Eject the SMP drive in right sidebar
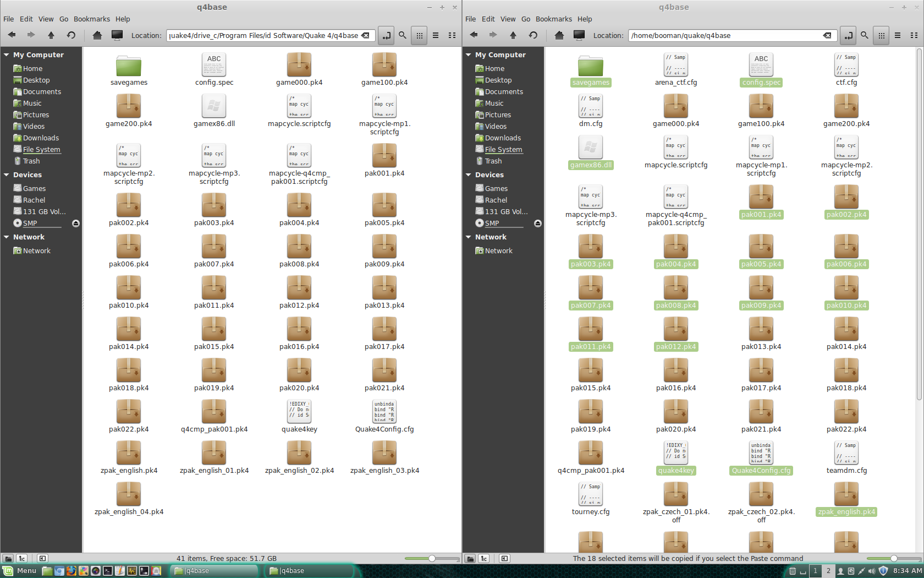This screenshot has height=578, width=924. 538,223
